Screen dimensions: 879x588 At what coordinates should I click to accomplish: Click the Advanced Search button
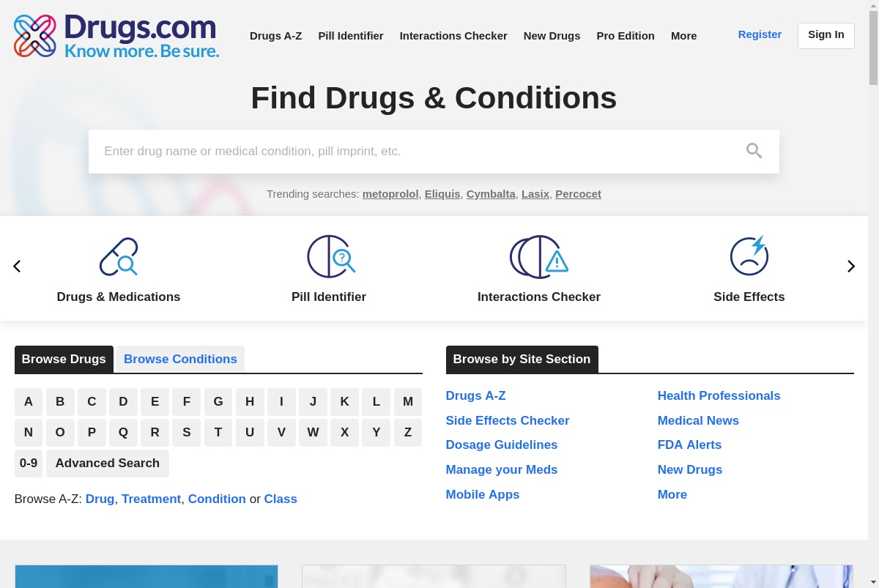[108, 464]
